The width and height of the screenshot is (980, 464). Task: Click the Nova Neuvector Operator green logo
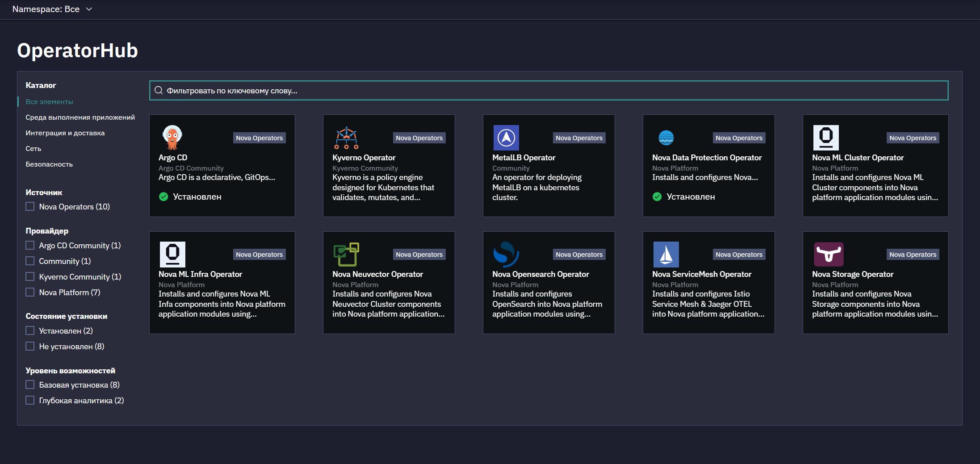tap(346, 254)
